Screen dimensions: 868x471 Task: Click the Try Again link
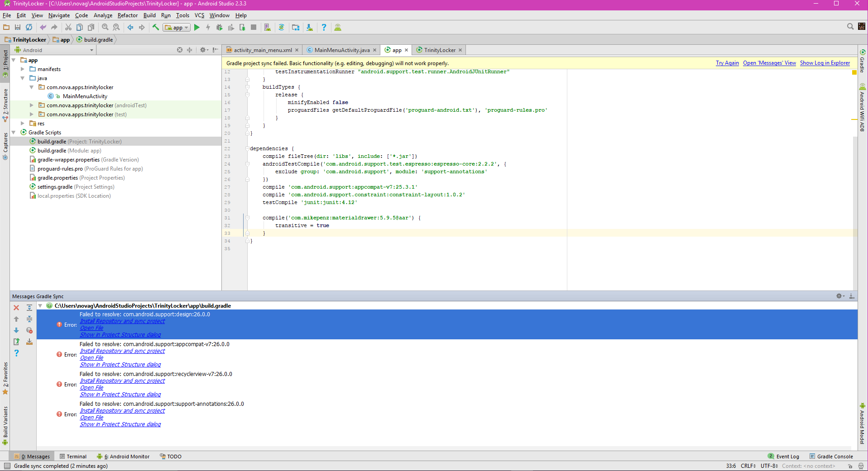pos(727,63)
